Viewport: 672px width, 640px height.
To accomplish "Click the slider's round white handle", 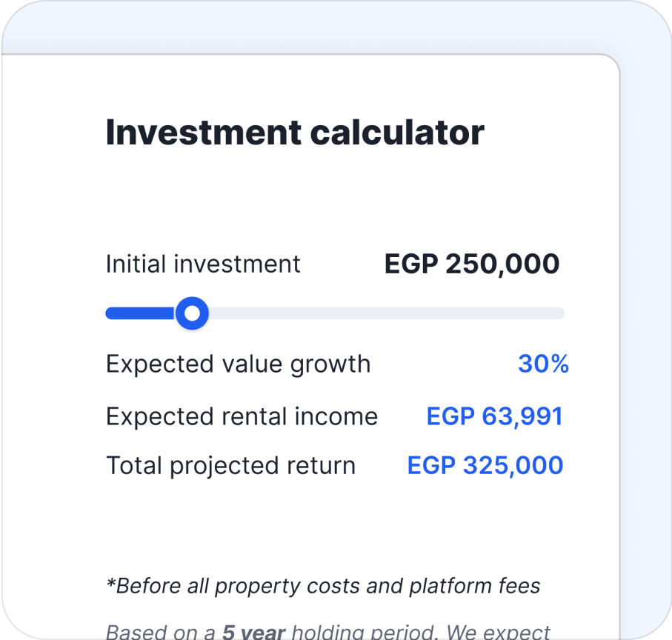I will (x=192, y=313).
